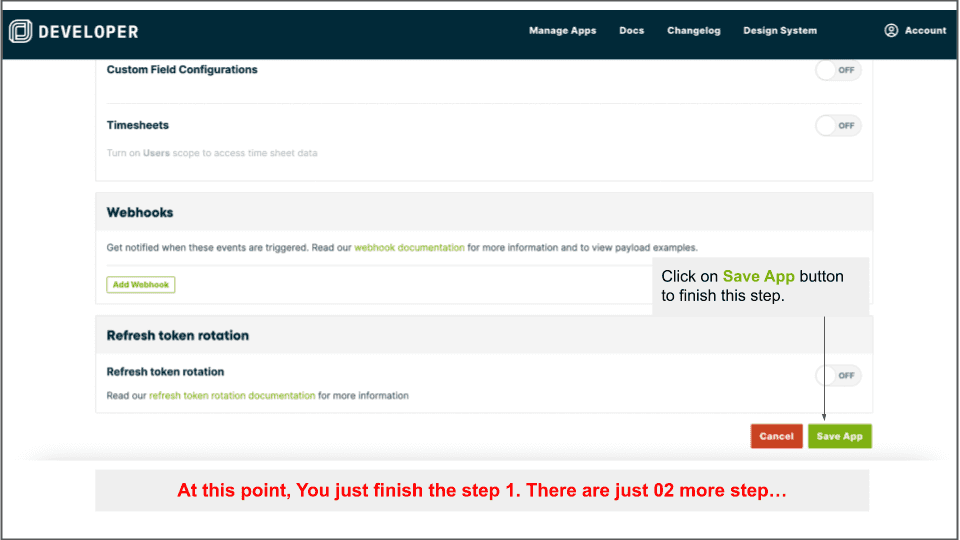The height and width of the screenshot is (540, 960).
Task: Navigate to Design System
Action: [x=779, y=31]
